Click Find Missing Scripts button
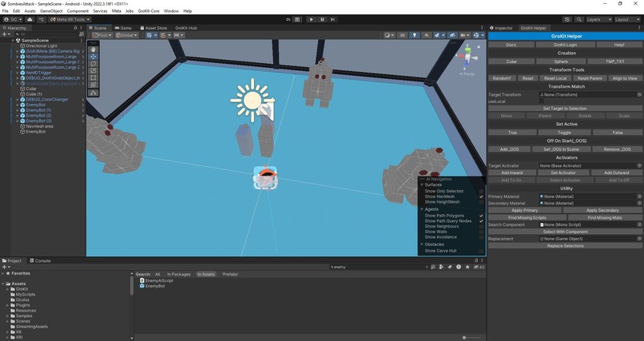Image resolution: width=644 pixels, height=341 pixels. [x=527, y=218]
